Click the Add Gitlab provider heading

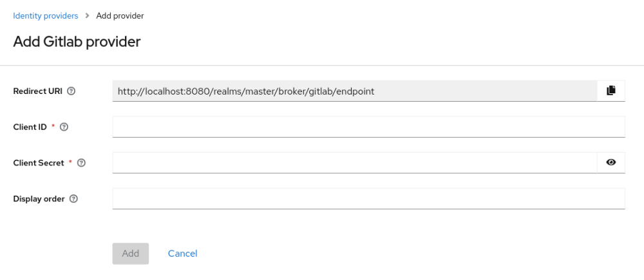coord(77,42)
